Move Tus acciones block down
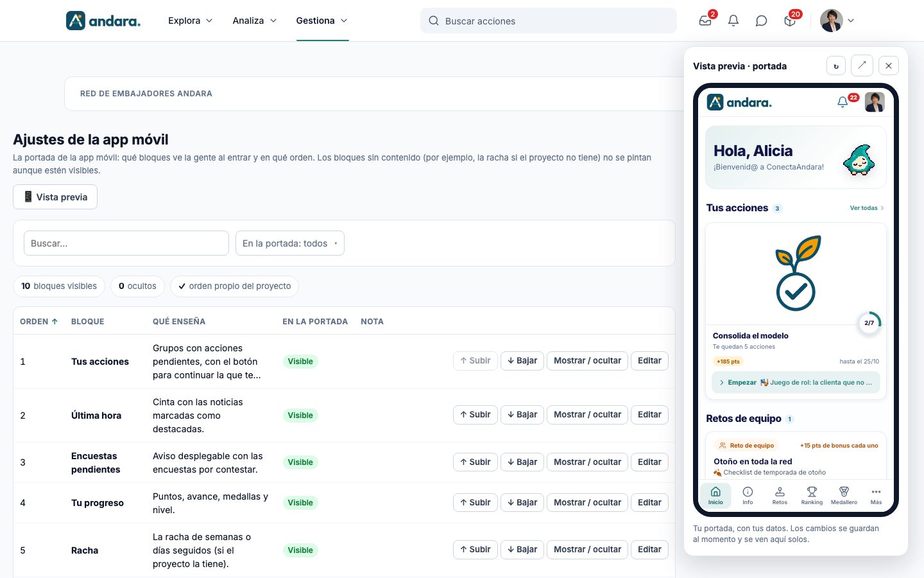Image resolution: width=924 pixels, height=578 pixels. [522, 361]
